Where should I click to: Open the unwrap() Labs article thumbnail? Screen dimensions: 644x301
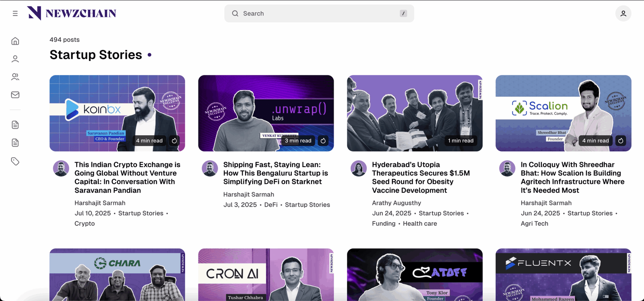coord(266,113)
